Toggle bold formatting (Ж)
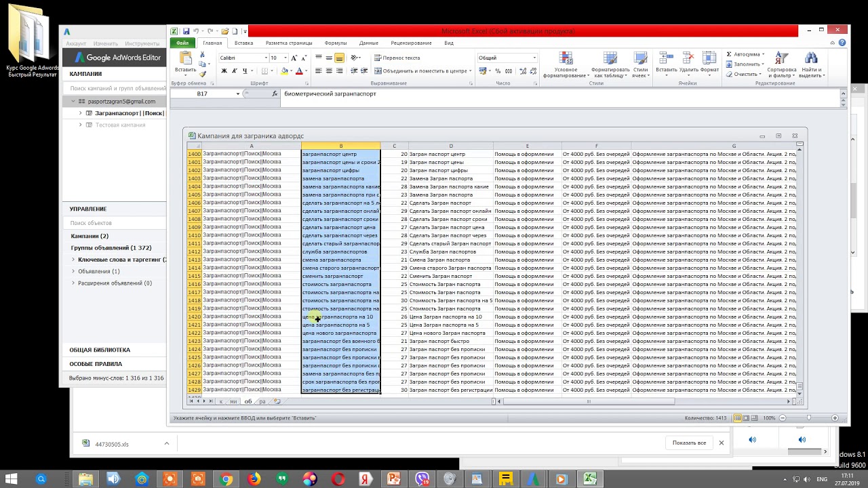Screen dimensions: 868x488 (224, 71)
